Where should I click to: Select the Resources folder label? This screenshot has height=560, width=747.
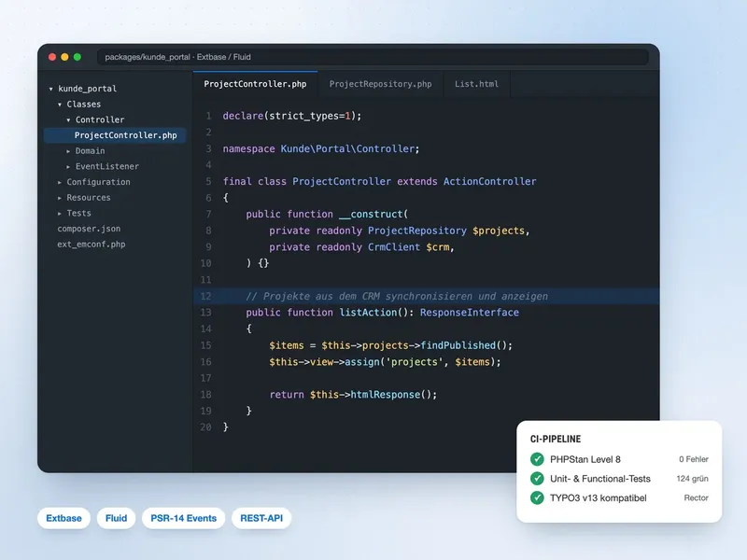(89, 198)
